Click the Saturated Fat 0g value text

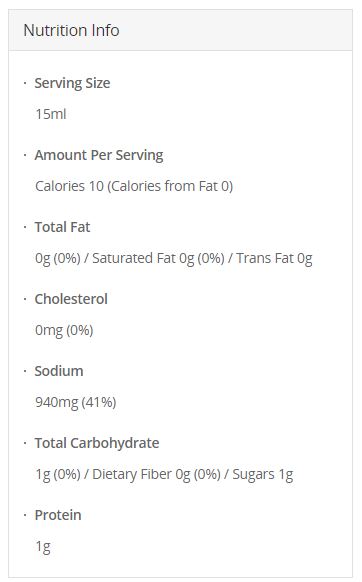pos(159,258)
